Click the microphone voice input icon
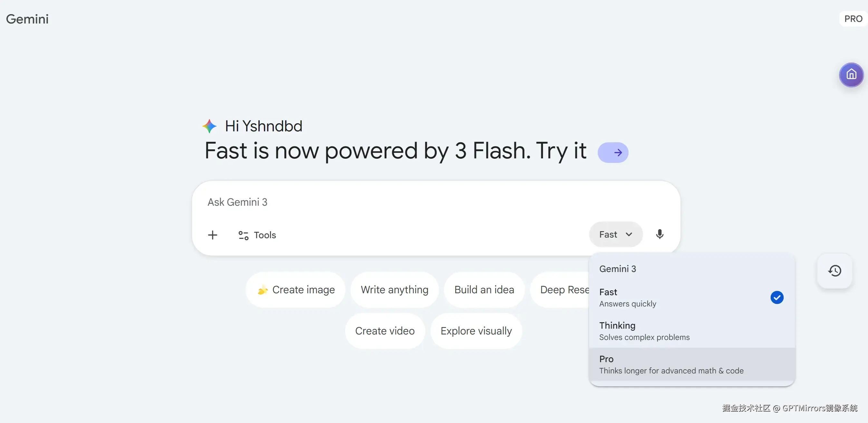 tap(660, 234)
